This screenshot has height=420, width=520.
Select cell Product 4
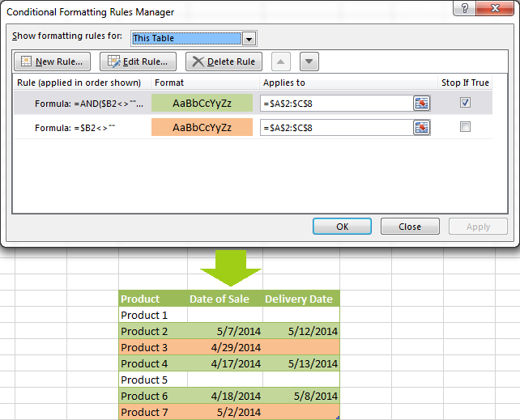point(153,363)
